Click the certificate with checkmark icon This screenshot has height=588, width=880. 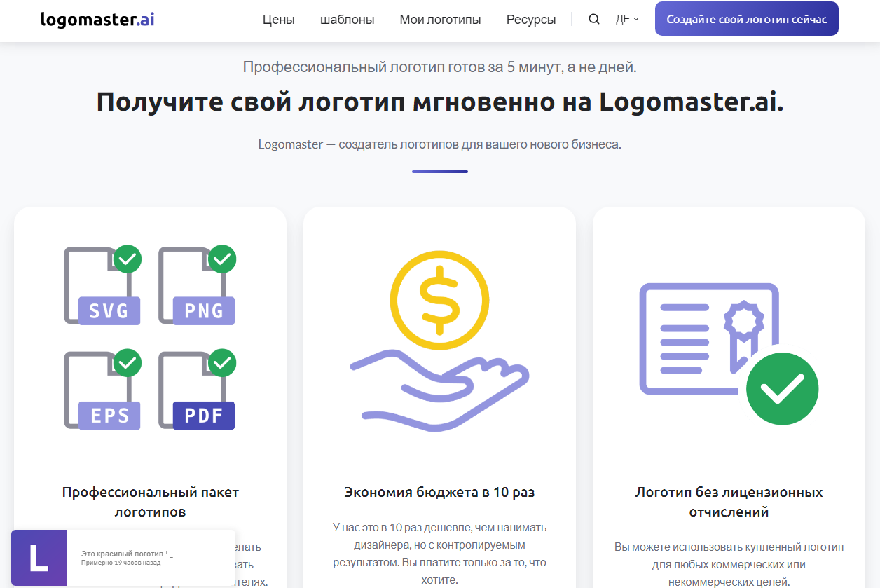(x=729, y=353)
